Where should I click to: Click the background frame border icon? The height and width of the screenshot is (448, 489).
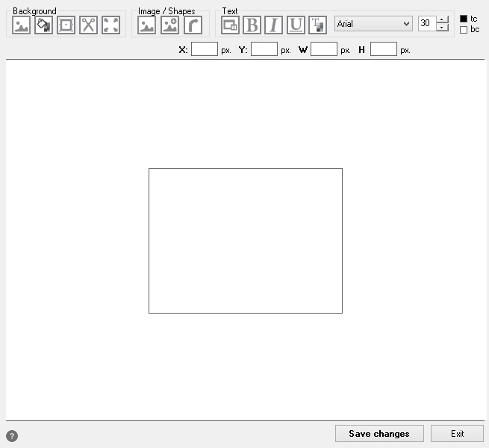click(x=66, y=25)
